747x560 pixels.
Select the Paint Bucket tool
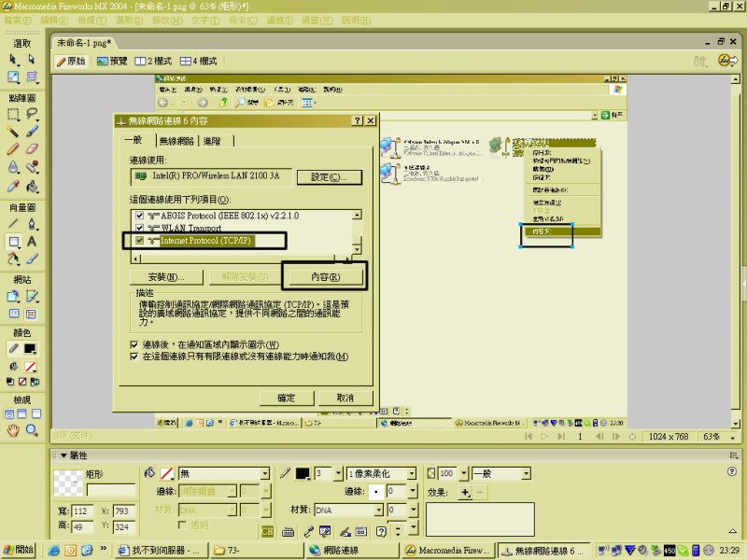pyautogui.click(x=32, y=186)
